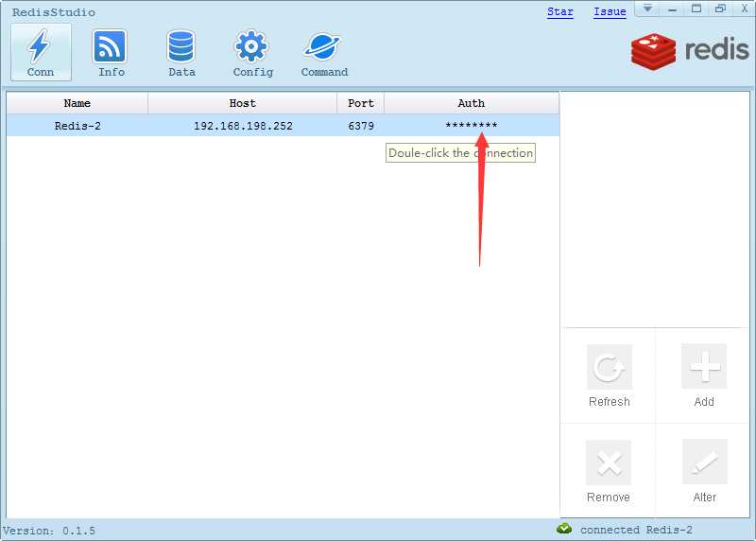Click the connected status cloud icon
The width and height of the screenshot is (756, 541).
point(564,529)
